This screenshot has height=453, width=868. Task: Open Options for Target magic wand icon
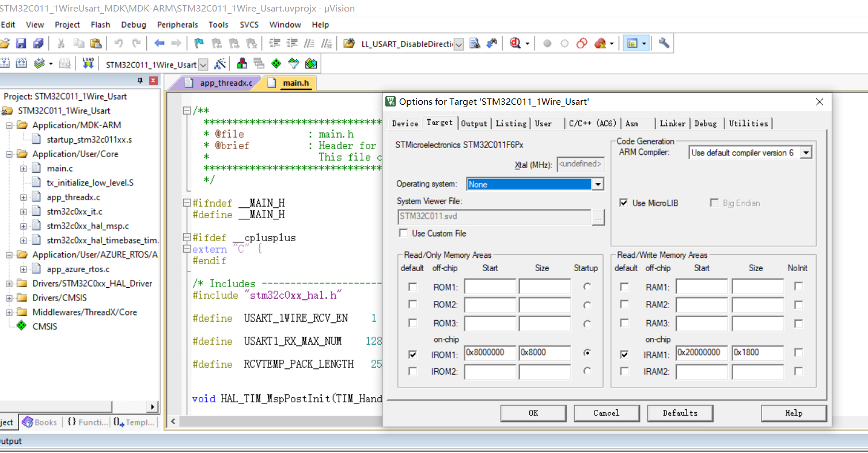[x=219, y=63]
